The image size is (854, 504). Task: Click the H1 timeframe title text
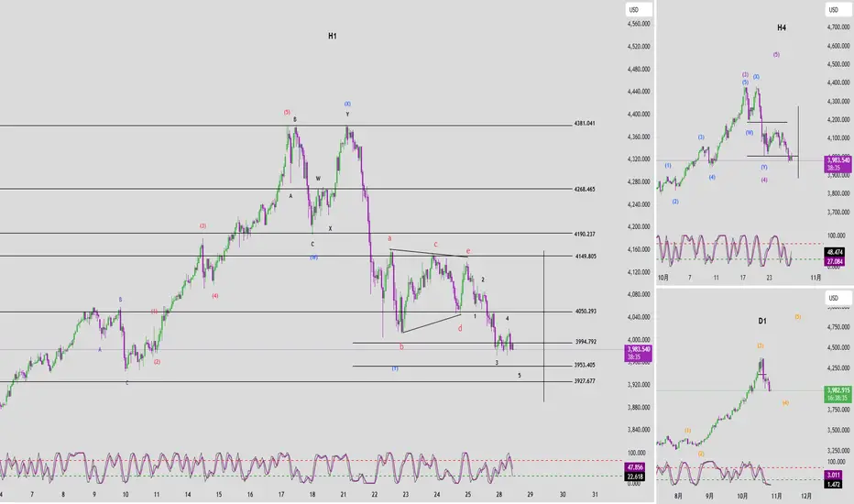pyautogui.click(x=333, y=36)
